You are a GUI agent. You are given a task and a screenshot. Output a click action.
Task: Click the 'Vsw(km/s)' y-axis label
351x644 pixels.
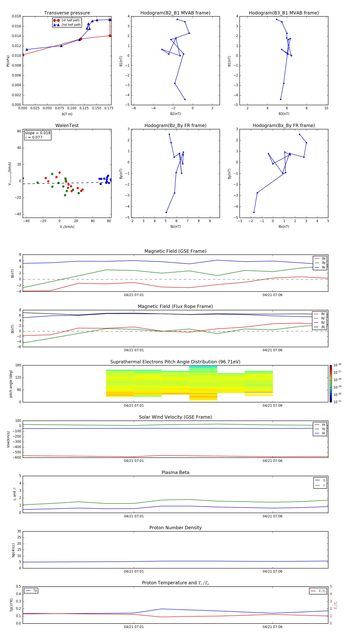point(8,439)
